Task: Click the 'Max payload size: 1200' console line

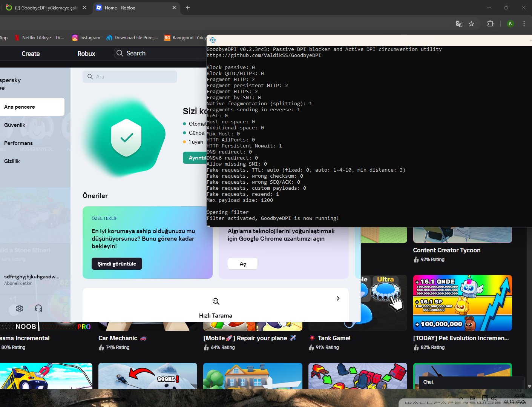Action: 240,200
